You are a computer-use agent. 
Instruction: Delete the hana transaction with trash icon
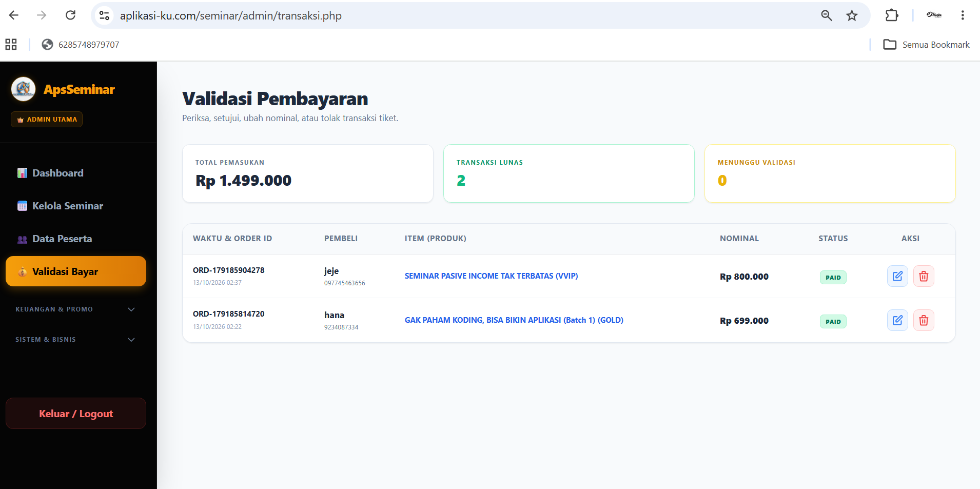[924, 320]
